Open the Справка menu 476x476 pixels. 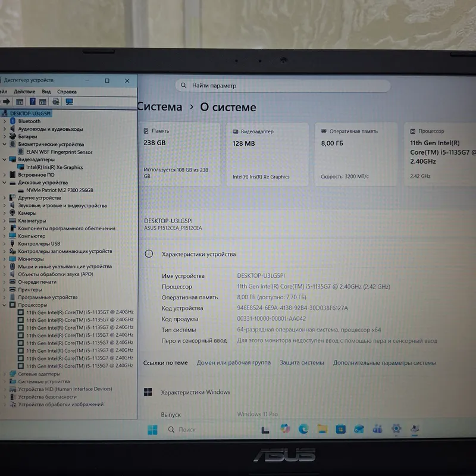coord(67,92)
